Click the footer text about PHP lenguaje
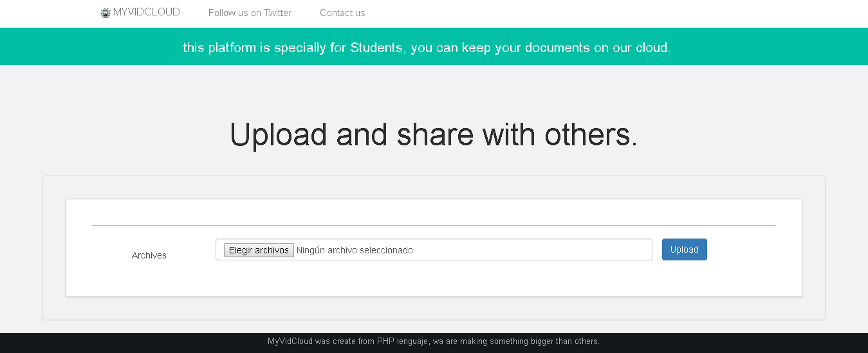868x353 pixels. pyautogui.click(x=434, y=341)
